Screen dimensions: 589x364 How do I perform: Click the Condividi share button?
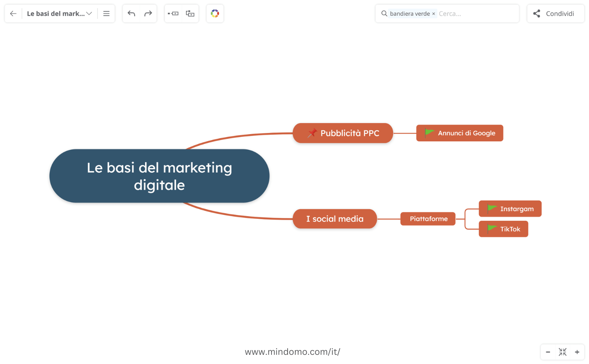pyautogui.click(x=555, y=14)
